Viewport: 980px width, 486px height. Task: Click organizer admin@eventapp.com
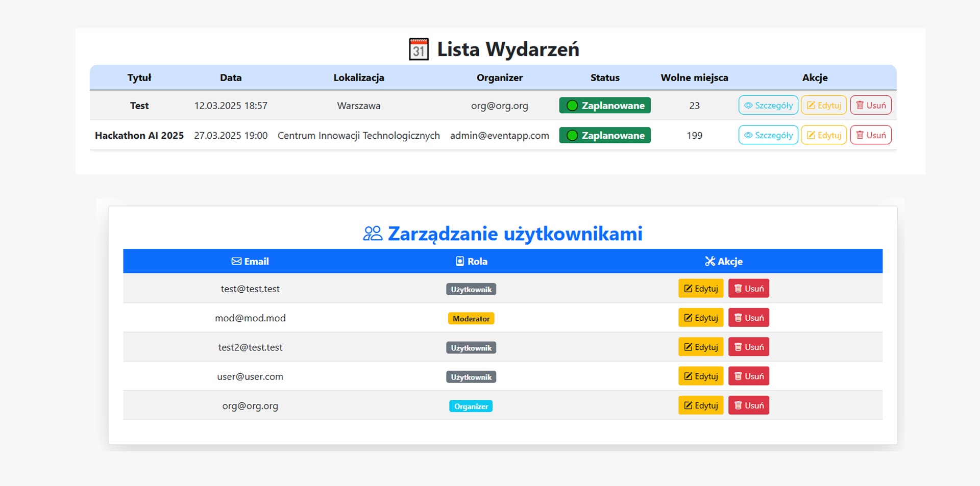point(500,135)
